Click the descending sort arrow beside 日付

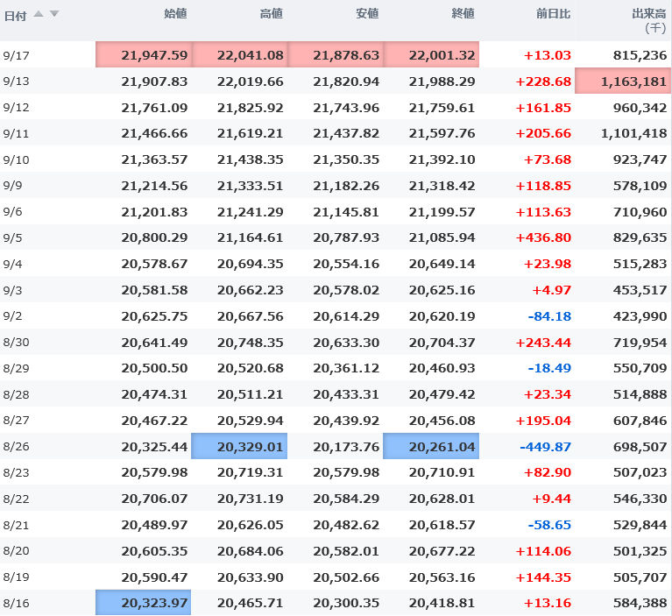pyautogui.click(x=53, y=14)
